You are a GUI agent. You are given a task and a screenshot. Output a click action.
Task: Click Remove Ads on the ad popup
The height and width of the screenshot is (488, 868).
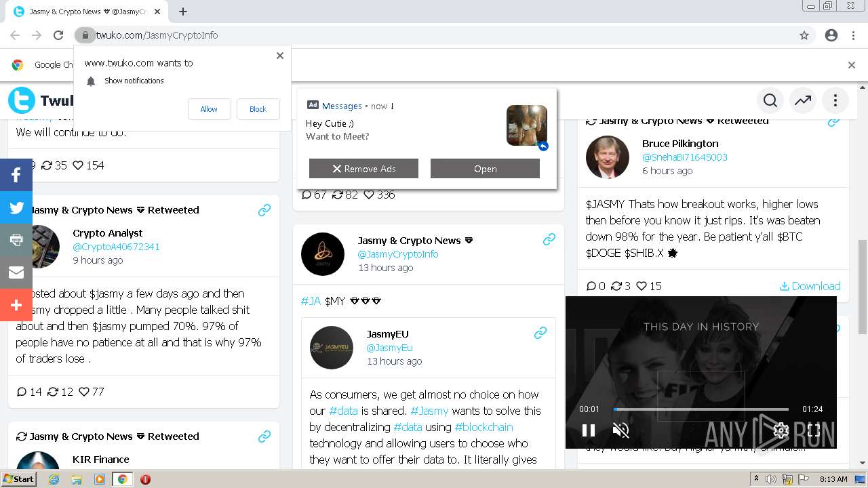[x=363, y=169]
